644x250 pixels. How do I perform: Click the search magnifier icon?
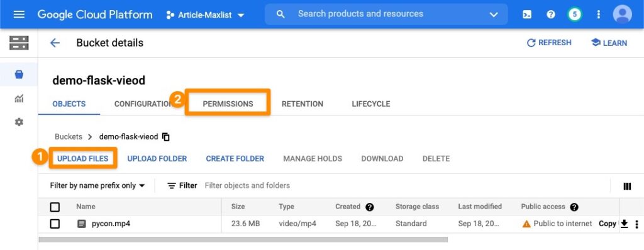click(280, 14)
